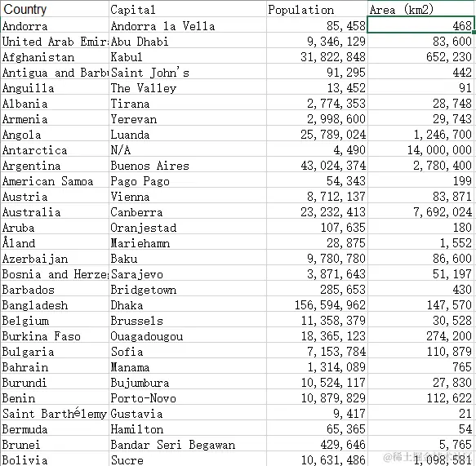Click the Tirana capital cell
The image size is (476, 466).
pos(188,102)
